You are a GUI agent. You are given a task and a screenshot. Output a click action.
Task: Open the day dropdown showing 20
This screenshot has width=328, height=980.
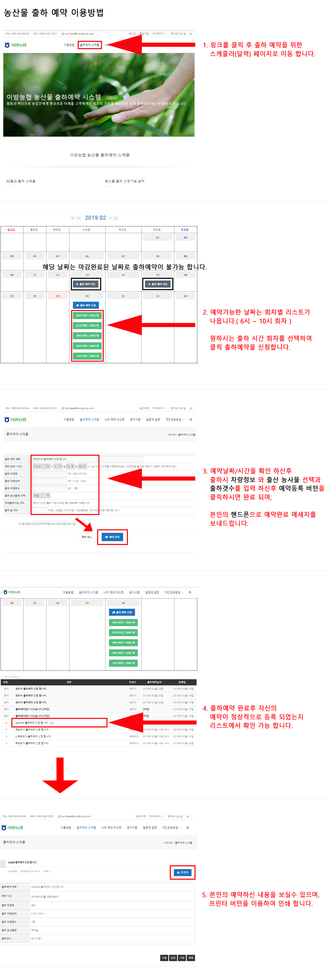click(70, 466)
